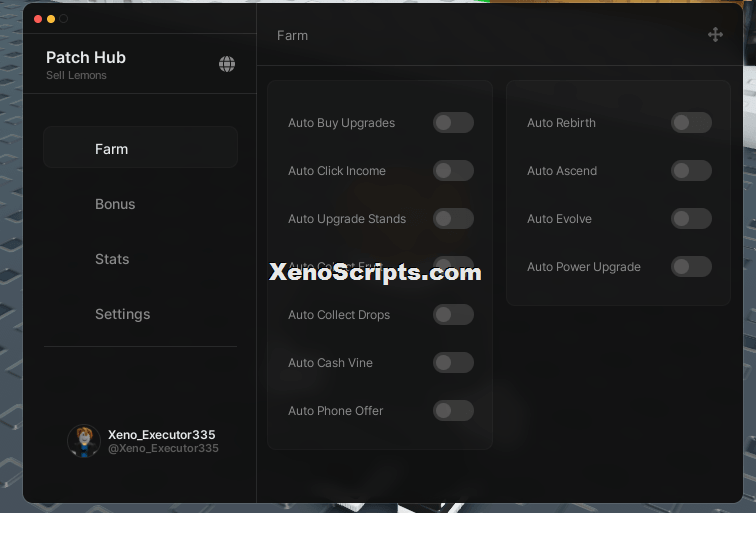Image resolution: width=756 pixels, height=543 pixels.
Task: Click the Auto Collect Drops label
Action: click(x=339, y=315)
